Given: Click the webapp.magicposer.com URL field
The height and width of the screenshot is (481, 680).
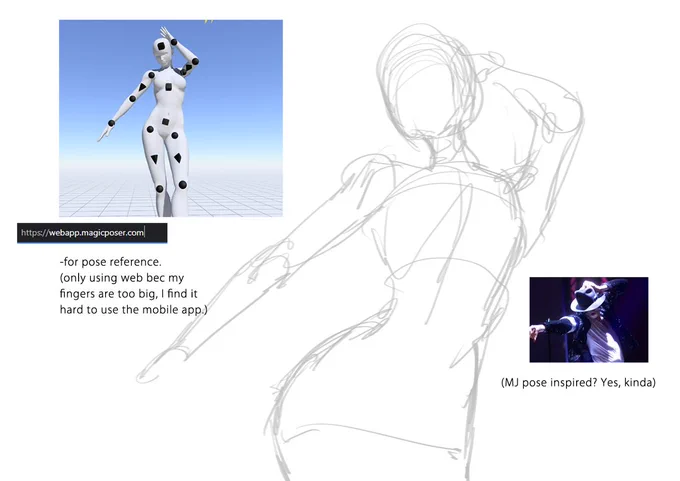Looking at the screenshot, I should pyautogui.click(x=92, y=233).
